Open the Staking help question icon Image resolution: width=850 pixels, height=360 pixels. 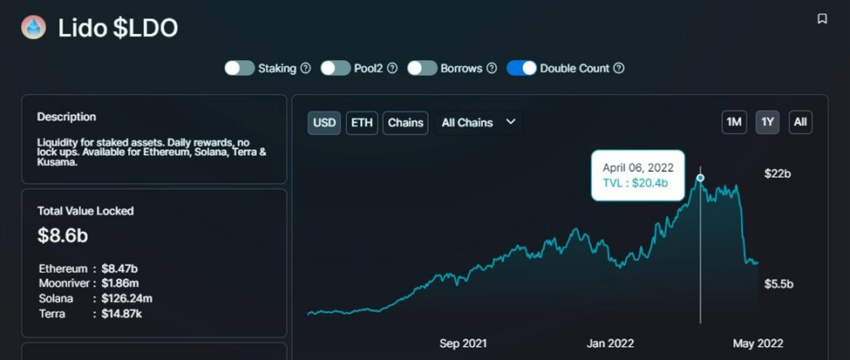pos(306,68)
